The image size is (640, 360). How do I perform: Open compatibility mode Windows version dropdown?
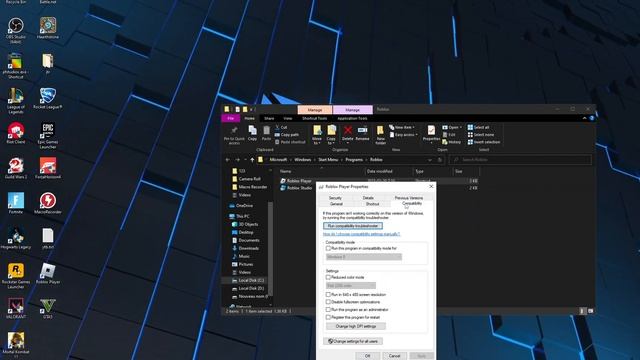point(364,257)
